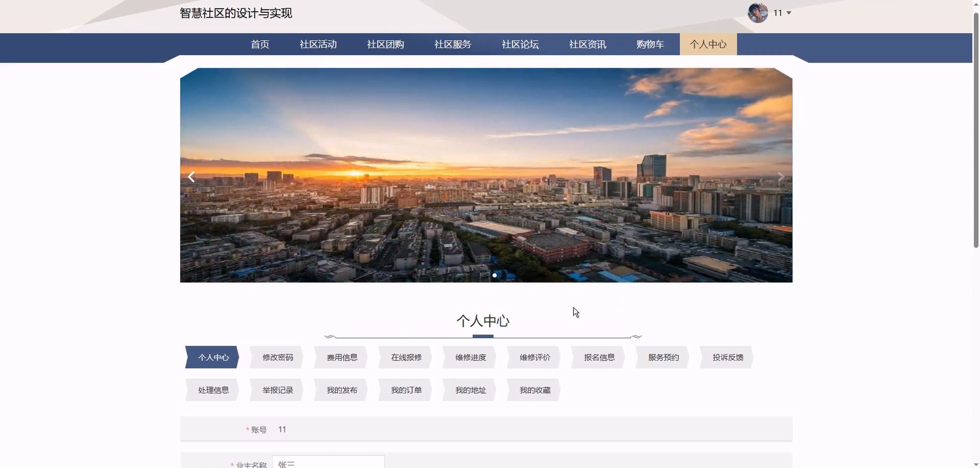Expand the user dropdown arrow next to 11

point(789,13)
